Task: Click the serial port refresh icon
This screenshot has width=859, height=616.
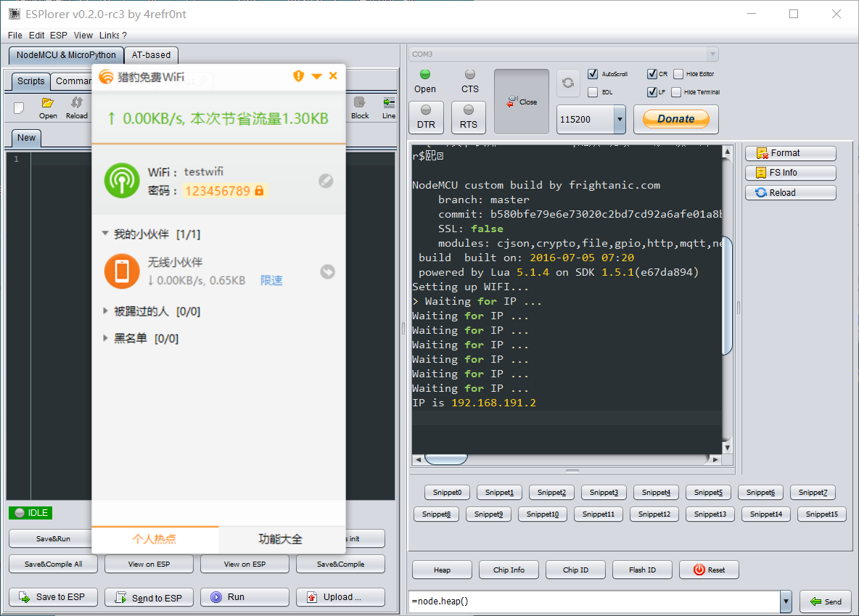Action: pyautogui.click(x=568, y=83)
